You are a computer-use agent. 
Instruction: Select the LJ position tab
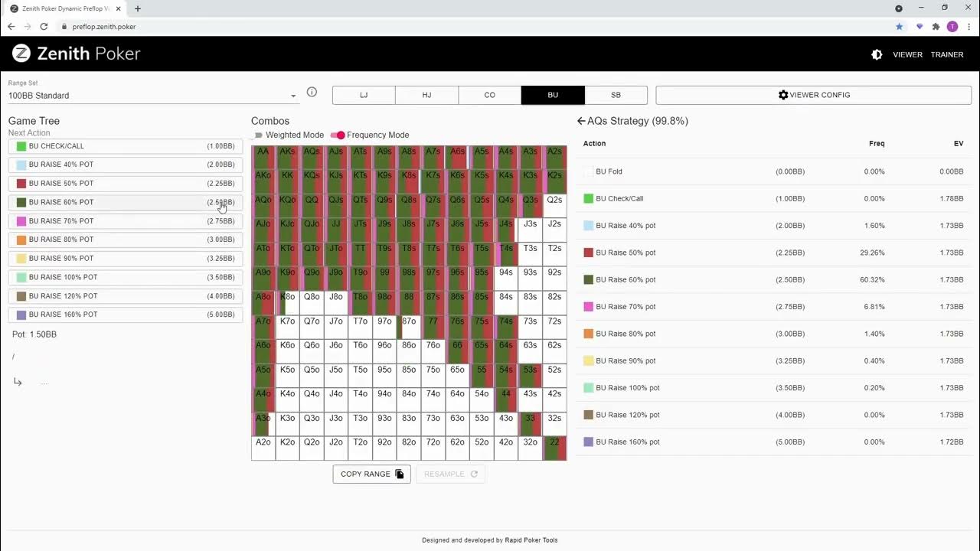point(364,95)
